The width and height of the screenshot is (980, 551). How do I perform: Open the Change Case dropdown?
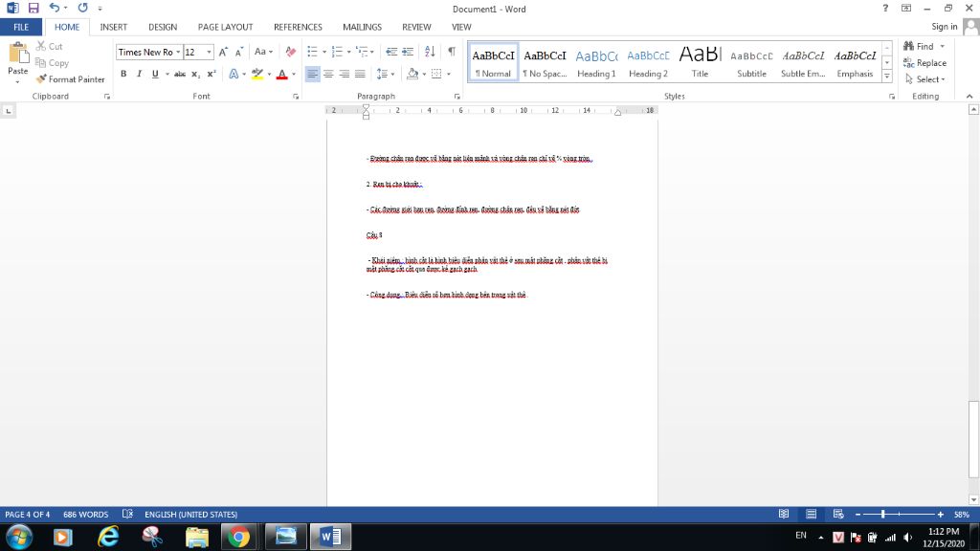coord(263,52)
